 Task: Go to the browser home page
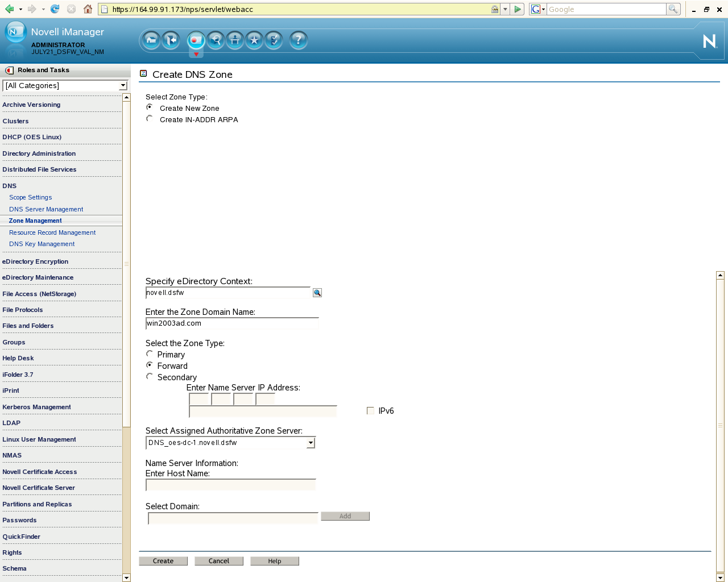point(88,9)
